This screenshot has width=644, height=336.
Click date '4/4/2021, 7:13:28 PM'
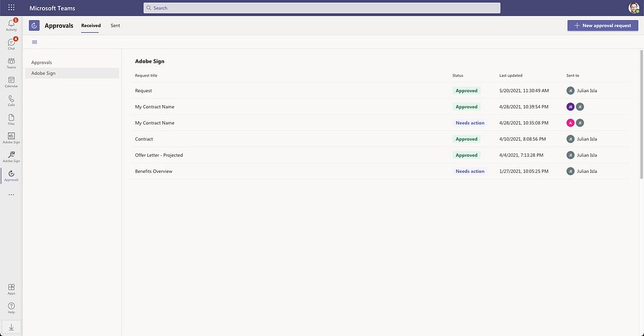coord(521,155)
